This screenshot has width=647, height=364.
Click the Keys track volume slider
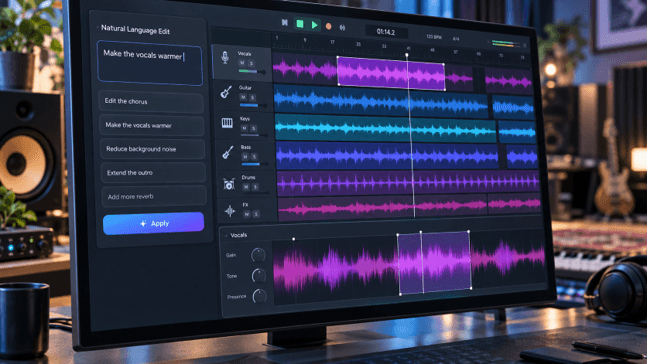point(255,135)
